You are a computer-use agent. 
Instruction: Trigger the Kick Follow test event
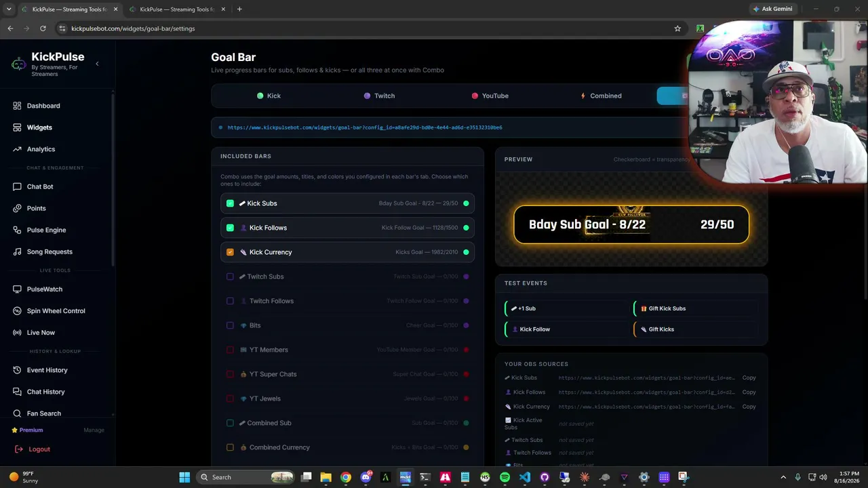tap(566, 329)
